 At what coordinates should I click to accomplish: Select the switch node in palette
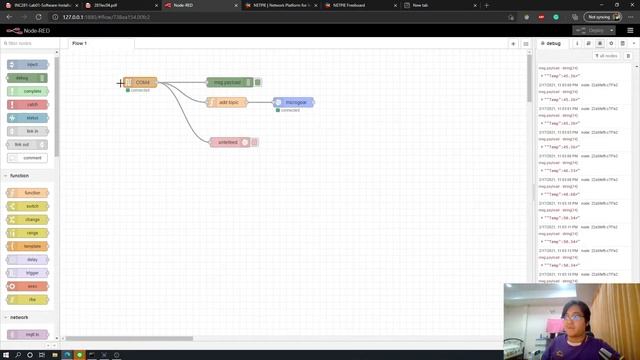click(x=28, y=206)
